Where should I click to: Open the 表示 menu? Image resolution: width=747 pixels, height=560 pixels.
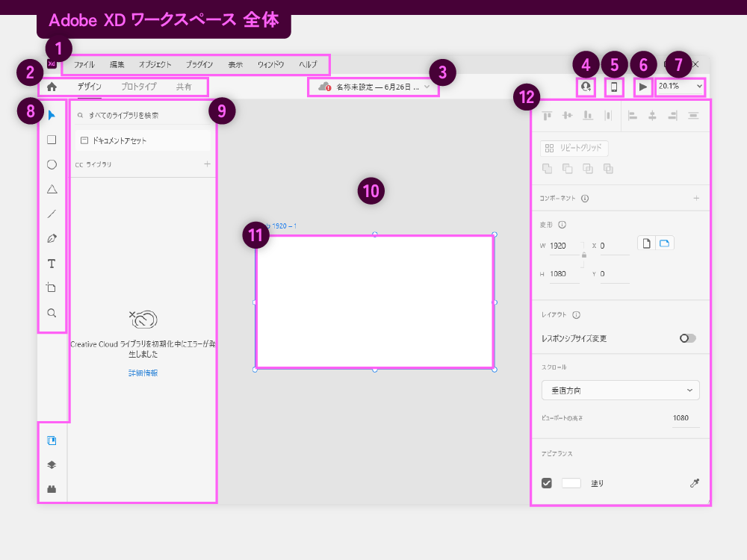[235, 64]
